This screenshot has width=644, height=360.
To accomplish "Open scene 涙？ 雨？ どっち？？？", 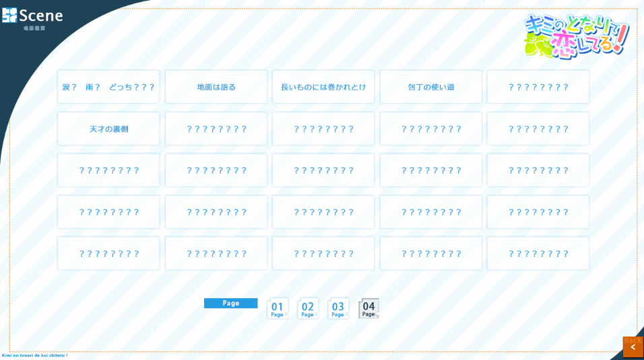I will click(108, 87).
